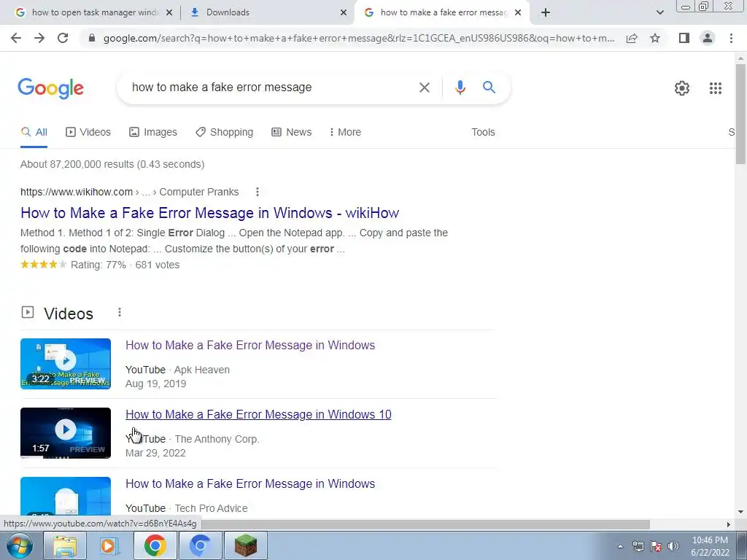Launch the media player taskbar icon
The height and width of the screenshot is (560, 747).
coord(109,545)
